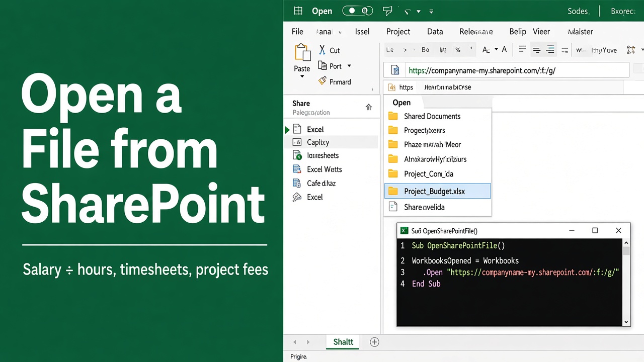Select the bottom Excel item with hand icon
644x362 pixels.
(x=314, y=197)
